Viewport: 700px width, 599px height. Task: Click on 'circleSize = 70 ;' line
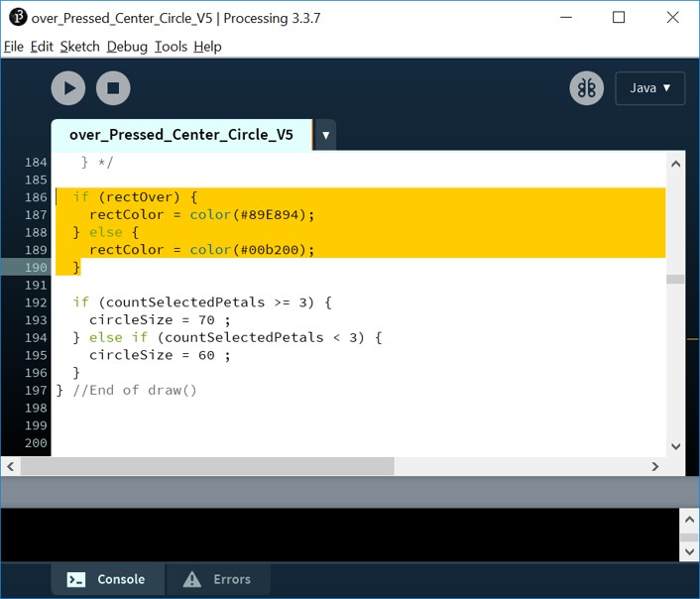pyautogui.click(x=160, y=320)
